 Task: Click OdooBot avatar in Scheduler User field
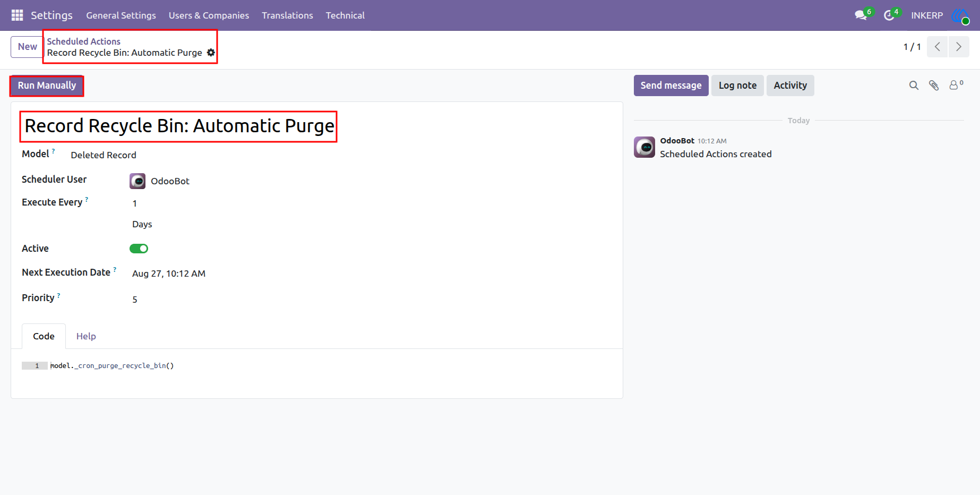137,181
